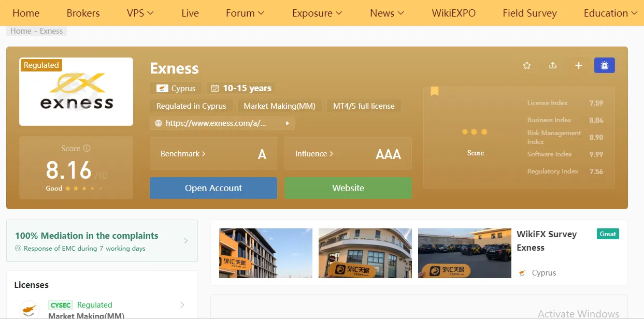Screen dimensions: 644x319
Task: Open the first survey building photo
Action: point(266,253)
